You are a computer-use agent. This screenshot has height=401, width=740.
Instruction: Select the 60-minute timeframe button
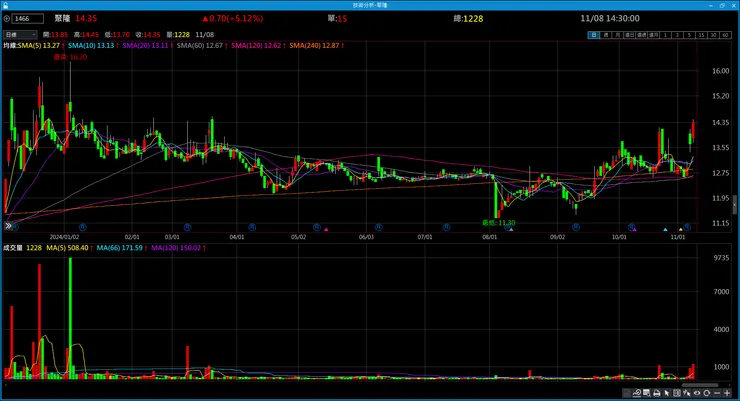coord(725,35)
